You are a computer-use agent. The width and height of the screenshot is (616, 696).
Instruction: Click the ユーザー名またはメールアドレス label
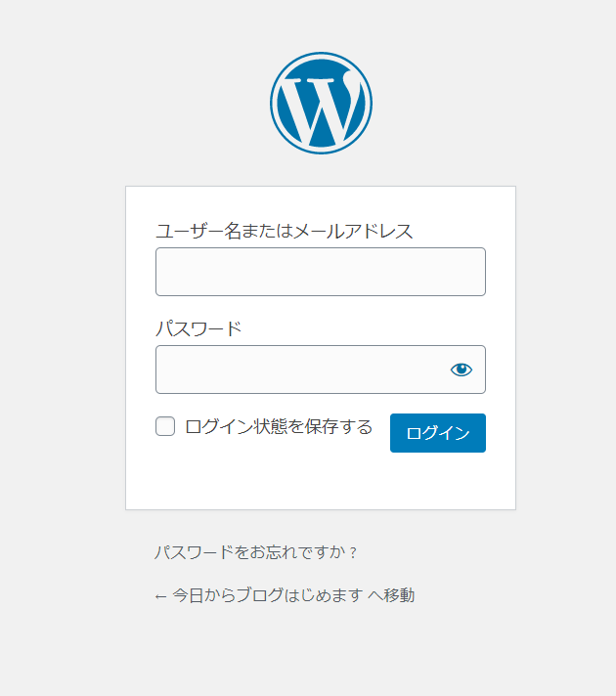285,231
